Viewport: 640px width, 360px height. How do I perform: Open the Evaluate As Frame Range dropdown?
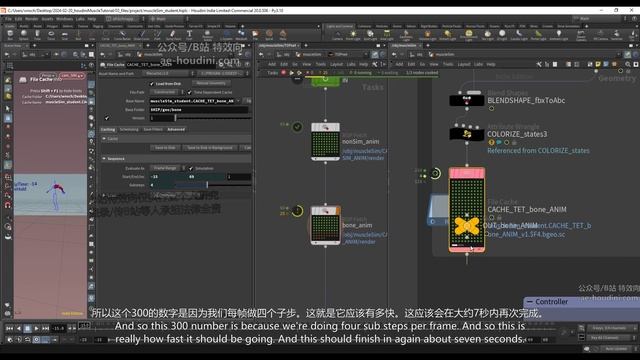tap(167, 168)
